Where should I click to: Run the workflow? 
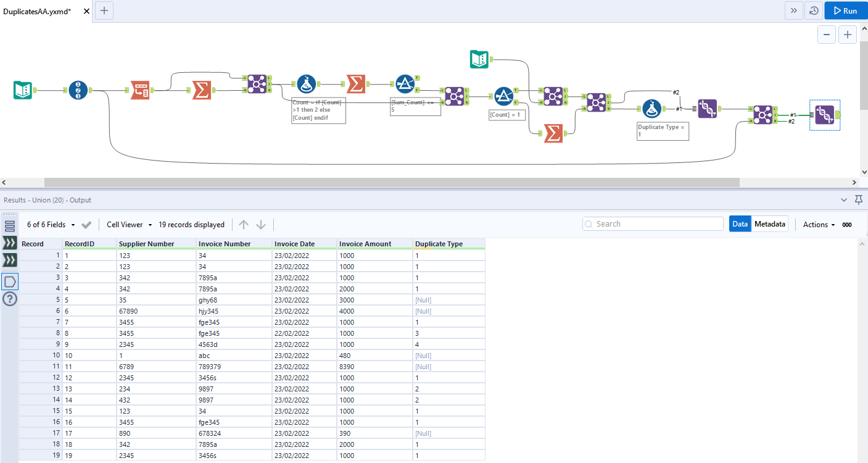point(846,10)
